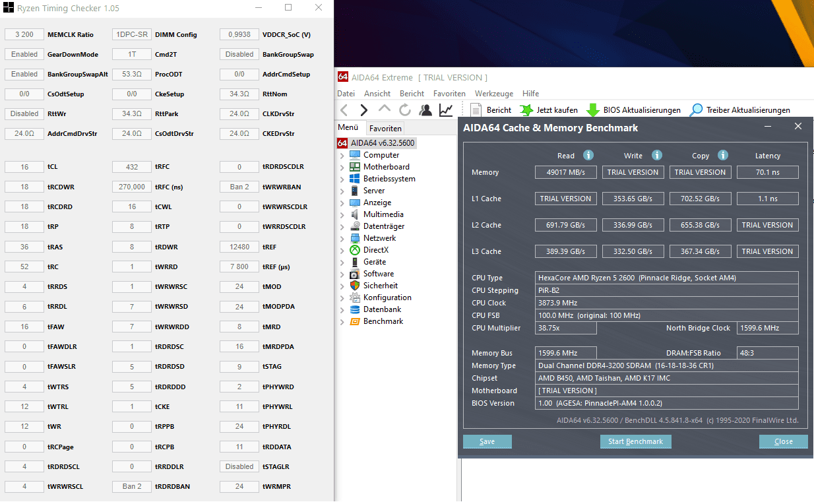The height and width of the screenshot is (504, 814).
Task: Click the MEMCLK Ratio 3 200 value field
Action: [24, 34]
